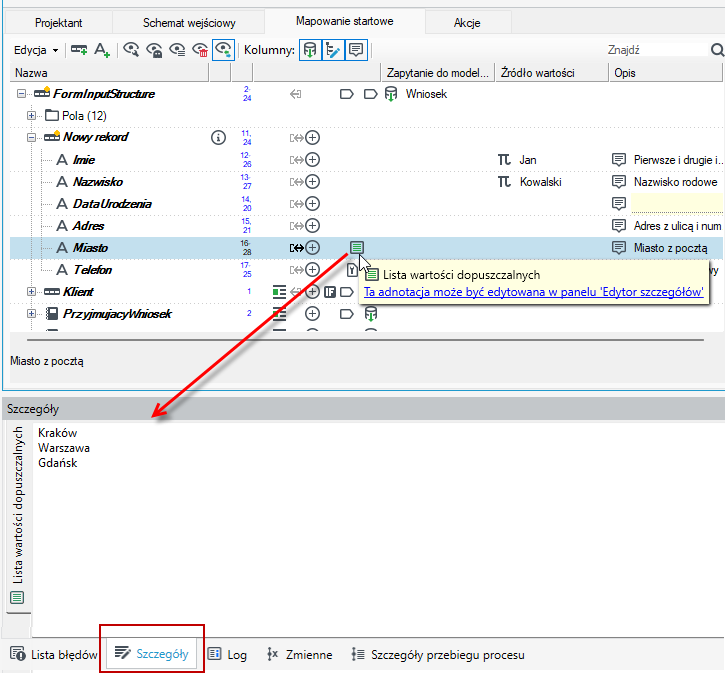Click the plus circle on Nazwisko row
The image size is (725, 673).
(x=313, y=182)
